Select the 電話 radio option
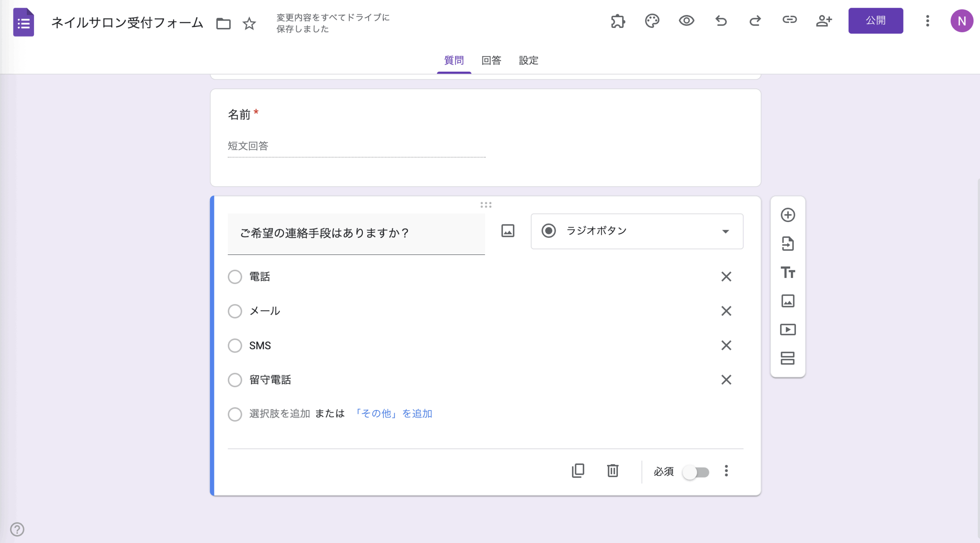This screenshot has width=980, height=543. [235, 276]
